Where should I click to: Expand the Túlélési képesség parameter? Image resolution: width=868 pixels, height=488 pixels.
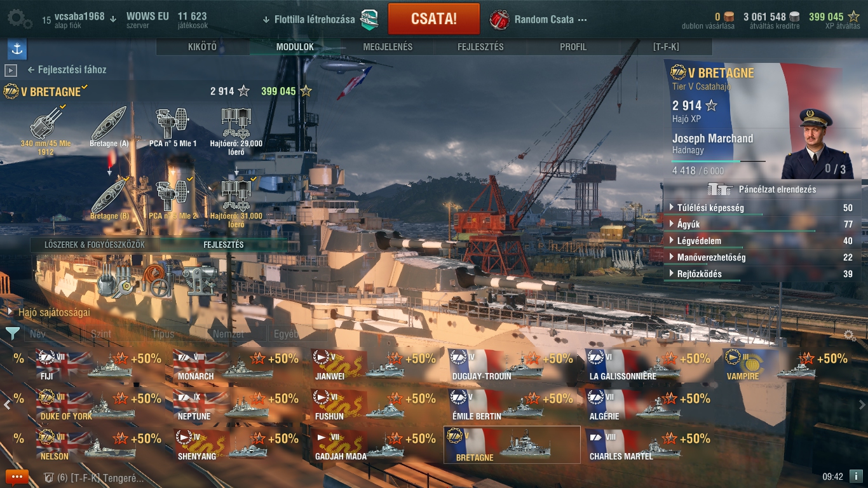(x=761, y=208)
